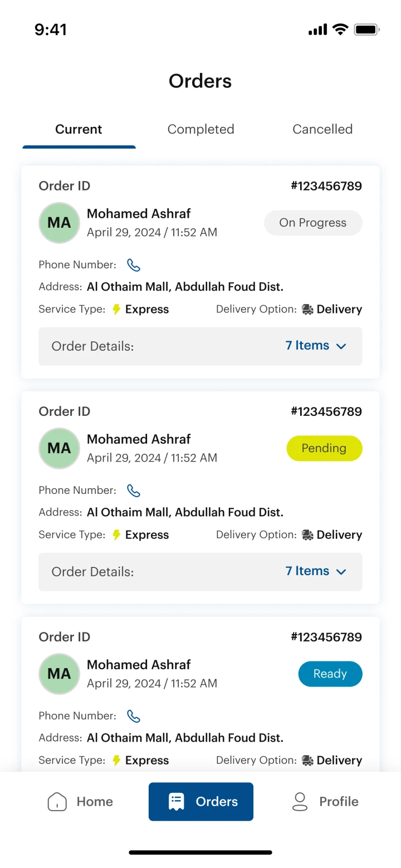This screenshot has height=868, width=401.
Task: Select the Current orders tab
Action: point(79,129)
